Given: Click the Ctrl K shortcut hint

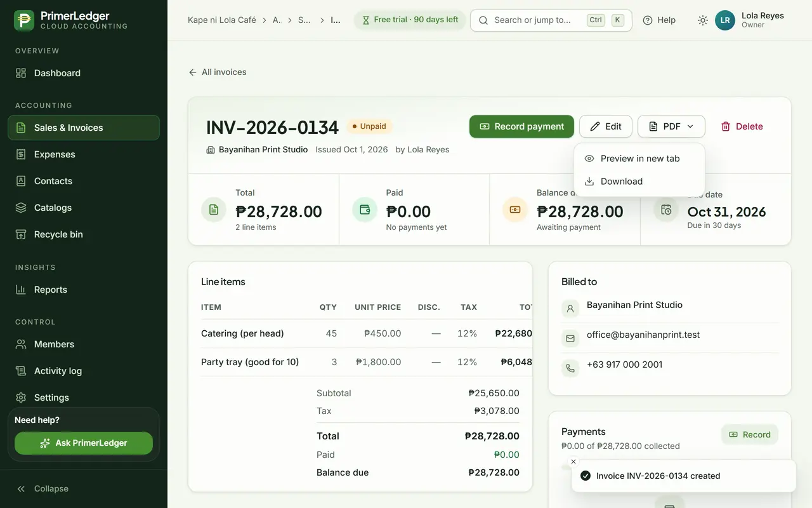Looking at the screenshot, I should (x=606, y=20).
